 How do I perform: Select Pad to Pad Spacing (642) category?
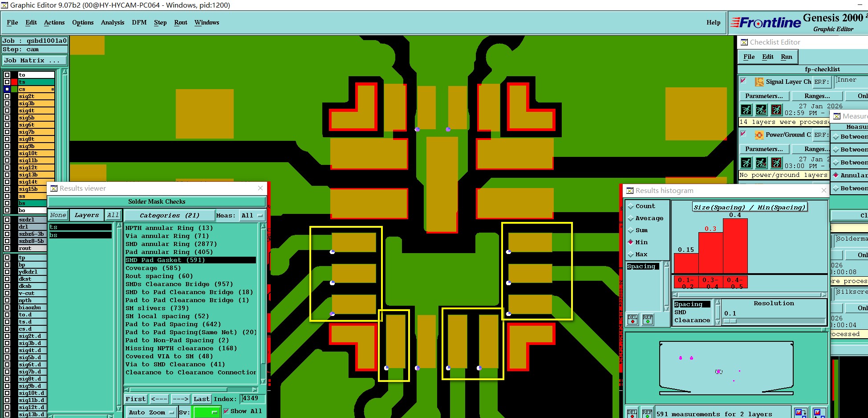click(x=173, y=324)
